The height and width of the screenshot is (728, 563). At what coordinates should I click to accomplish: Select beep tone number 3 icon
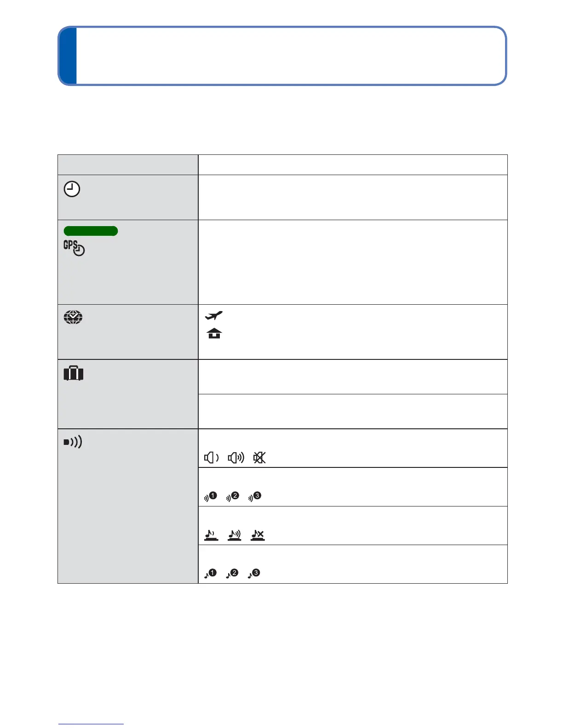[x=255, y=496]
